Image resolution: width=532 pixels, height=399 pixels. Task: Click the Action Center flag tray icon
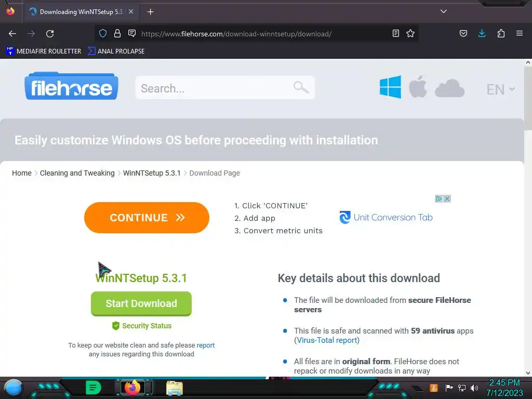[x=449, y=388]
